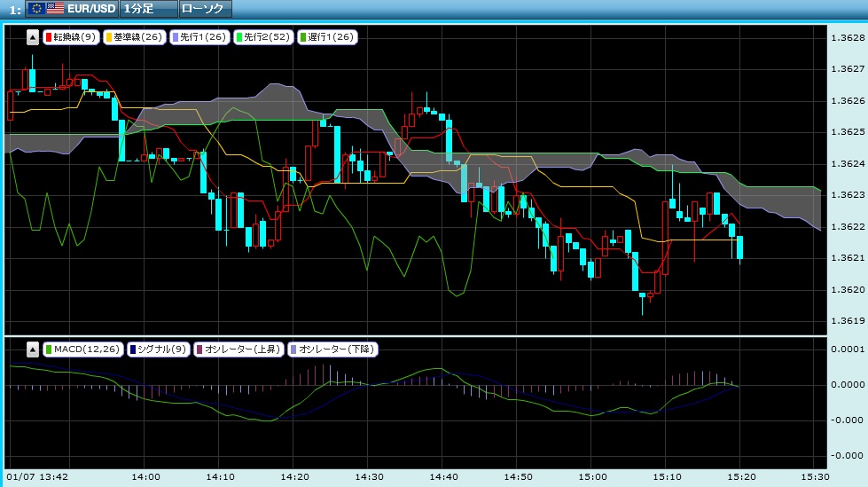Viewport: 868px width, 487px height.
Task: Toggle the 先行1(26) indicator span
Action: point(199,37)
